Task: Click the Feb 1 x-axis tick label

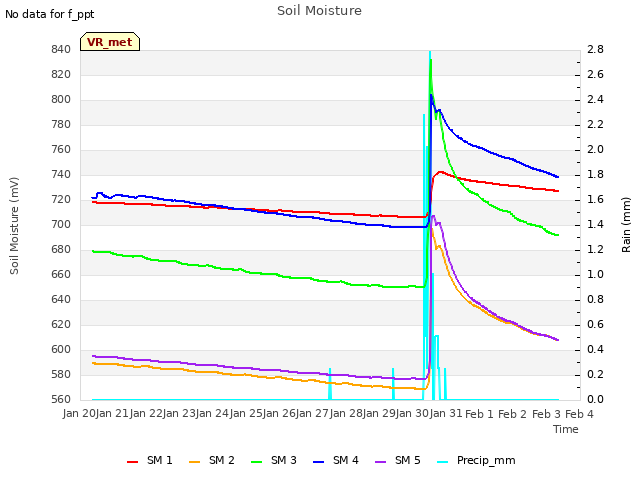Action: (479, 414)
